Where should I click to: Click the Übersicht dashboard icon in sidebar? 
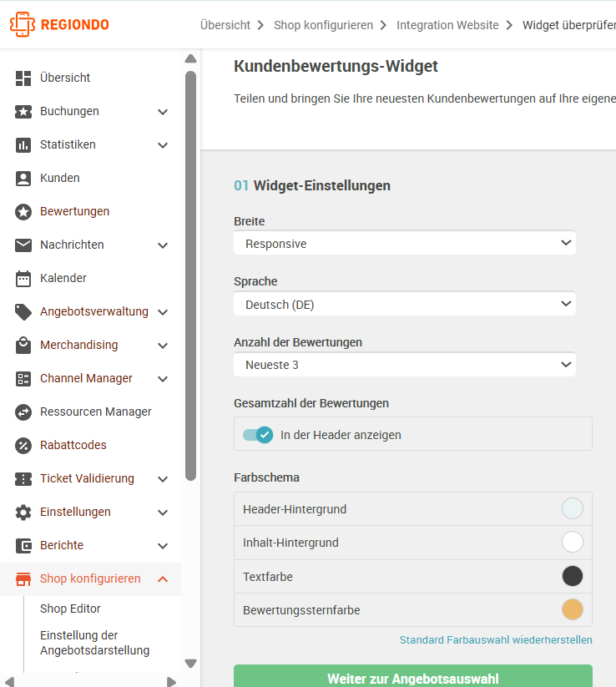click(23, 78)
